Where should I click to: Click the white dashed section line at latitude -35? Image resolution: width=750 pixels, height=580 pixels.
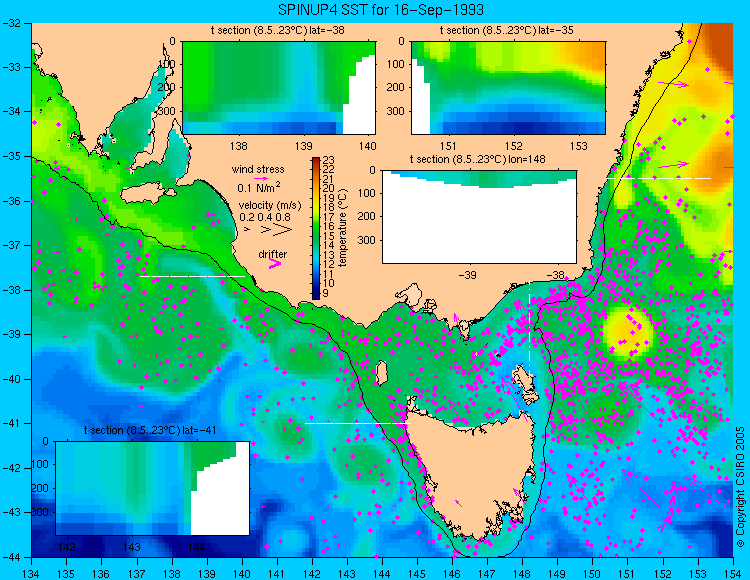[659, 178]
